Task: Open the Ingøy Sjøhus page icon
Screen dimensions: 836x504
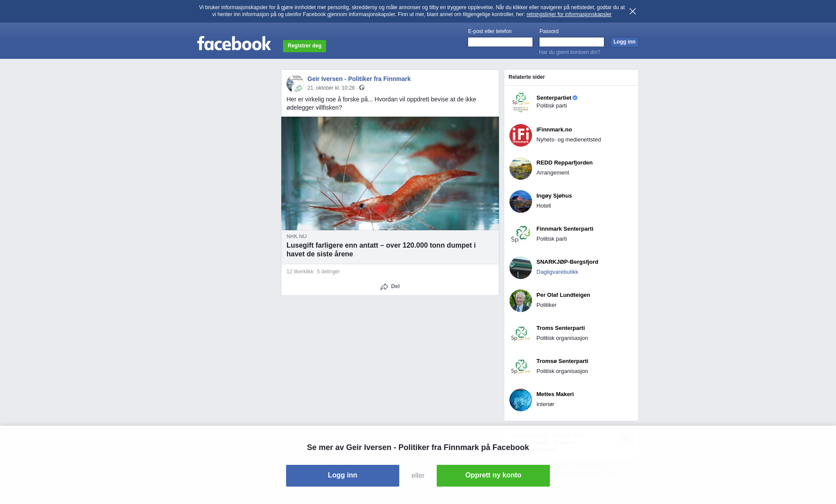Action: click(x=521, y=202)
